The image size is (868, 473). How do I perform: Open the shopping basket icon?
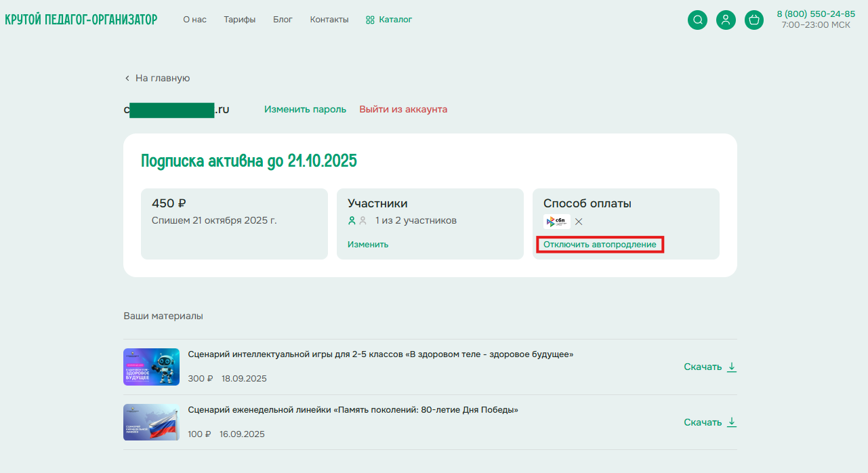(754, 20)
